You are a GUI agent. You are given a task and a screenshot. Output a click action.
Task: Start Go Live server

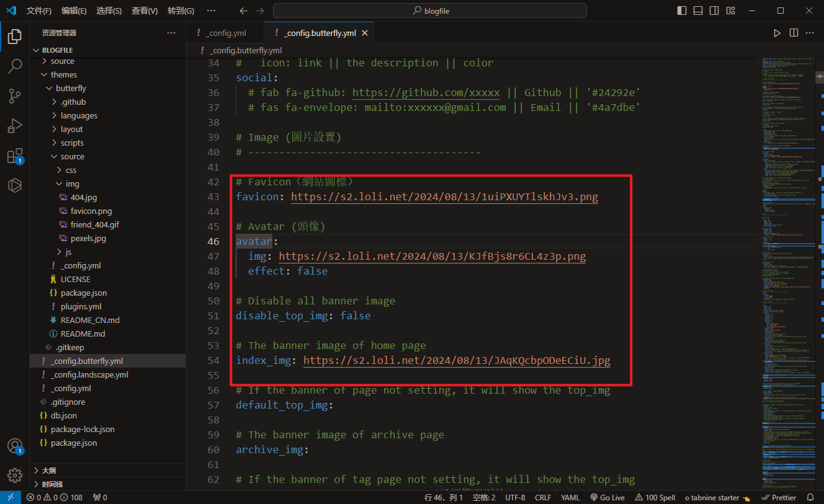click(607, 497)
